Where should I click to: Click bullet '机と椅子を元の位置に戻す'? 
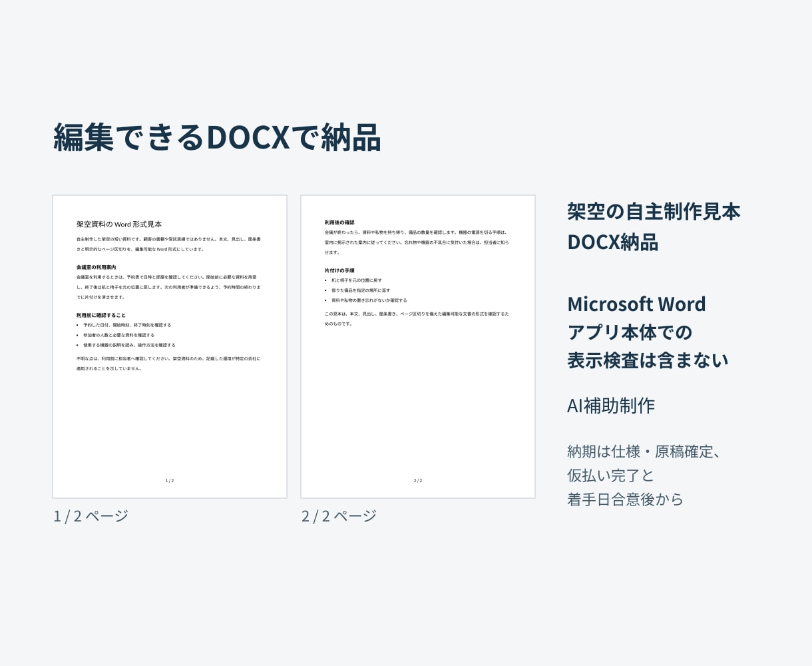pyautogui.click(x=357, y=280)
